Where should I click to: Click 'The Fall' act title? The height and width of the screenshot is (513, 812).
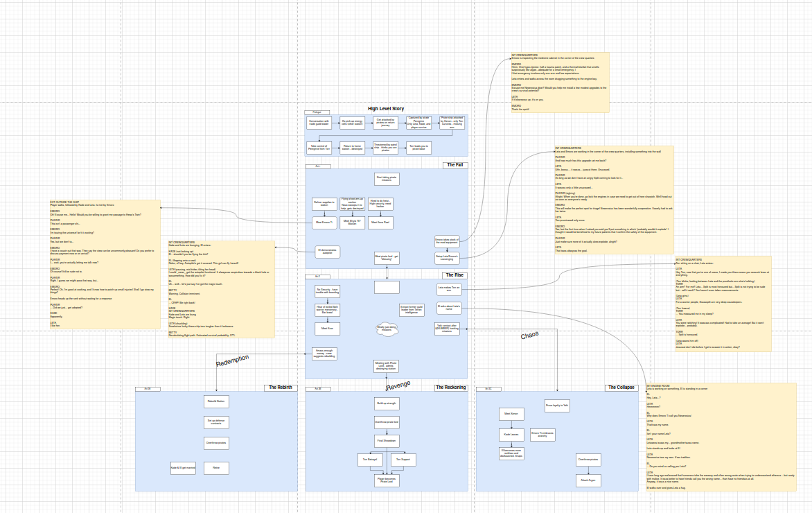coord(455,165)
